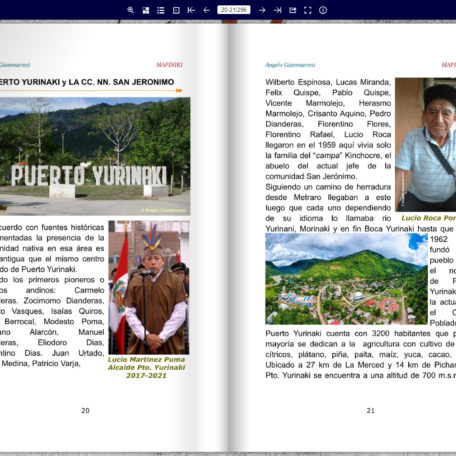
Task: Click the text 'Puerto Yurinaki cuenta con 3200 habitantes'
Action: pyautogui.click(x=345, y=334)
